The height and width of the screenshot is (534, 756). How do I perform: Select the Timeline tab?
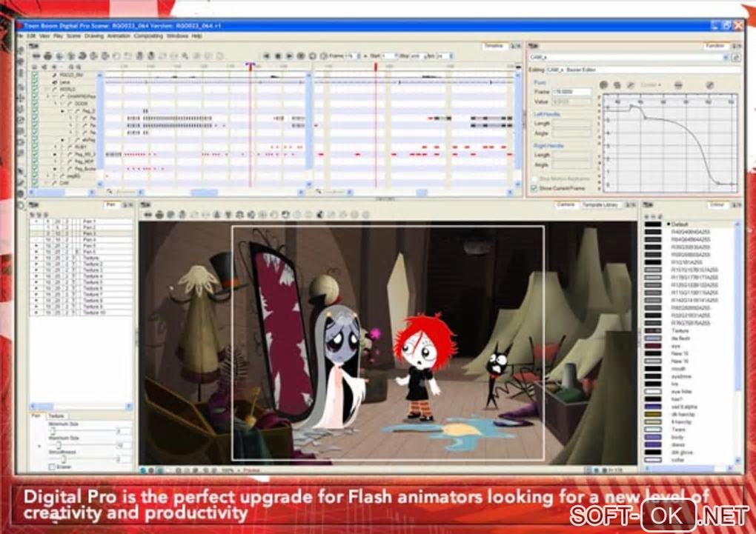[x=494, y=46]
